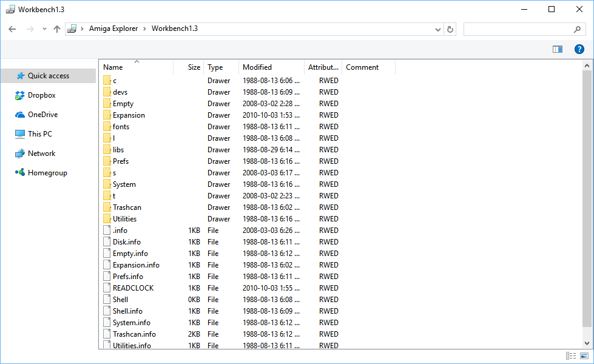594x364 pixels.
Task: Select the Prefs.info file icon
Action: (x=107, y=277)
